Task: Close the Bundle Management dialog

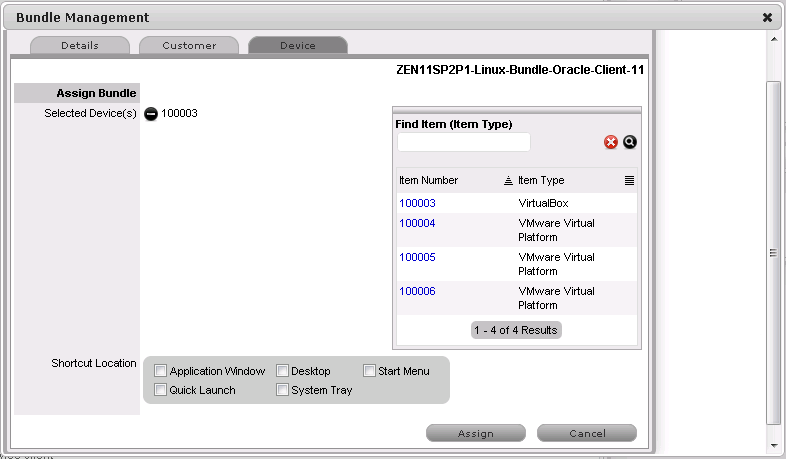Action: [767, 18]
